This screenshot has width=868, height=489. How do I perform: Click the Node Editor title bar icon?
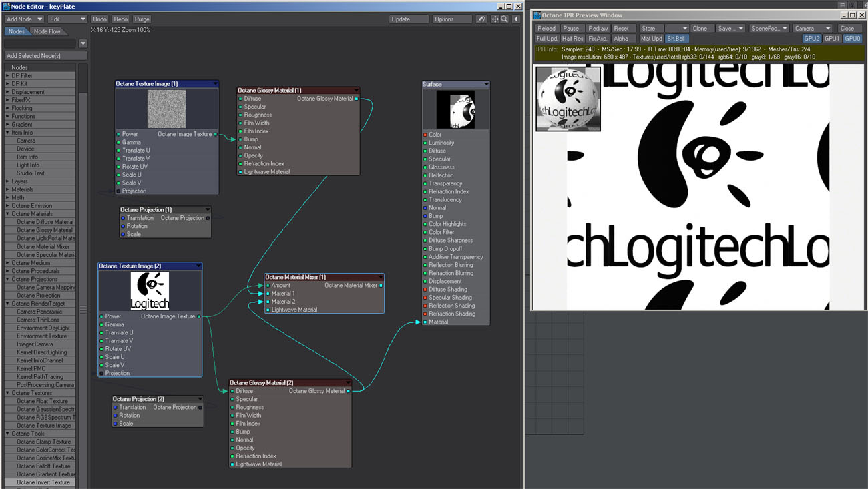tap(6, 6)
